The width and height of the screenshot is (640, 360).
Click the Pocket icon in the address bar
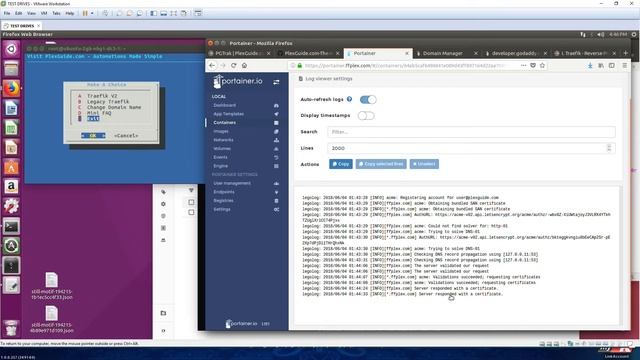coord(533,65)
